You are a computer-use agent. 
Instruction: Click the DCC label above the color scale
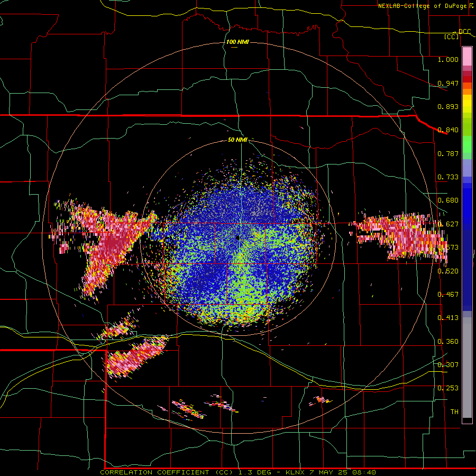coord(464,32)
